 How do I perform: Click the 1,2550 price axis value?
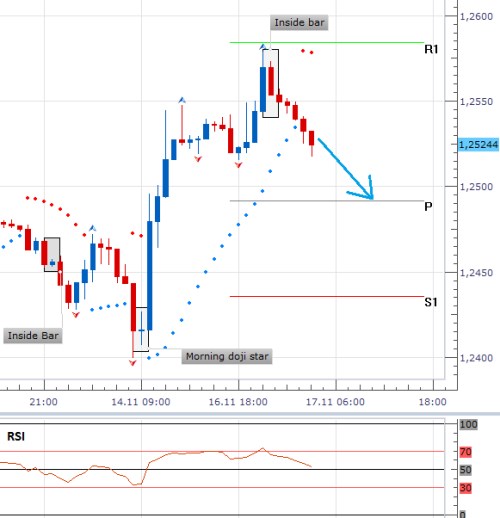(476, 102)
